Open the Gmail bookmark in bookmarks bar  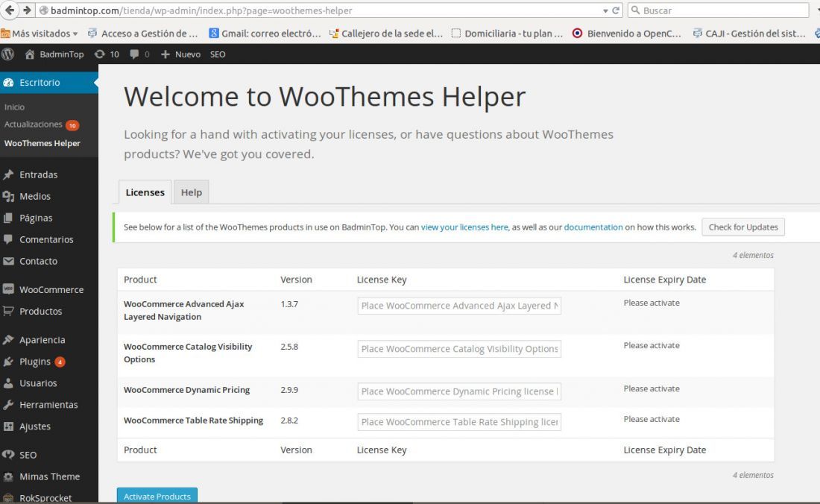[265, 34]
